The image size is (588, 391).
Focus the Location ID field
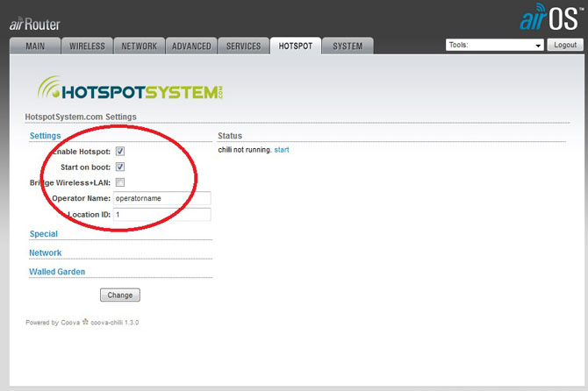(x=162, y=214)
